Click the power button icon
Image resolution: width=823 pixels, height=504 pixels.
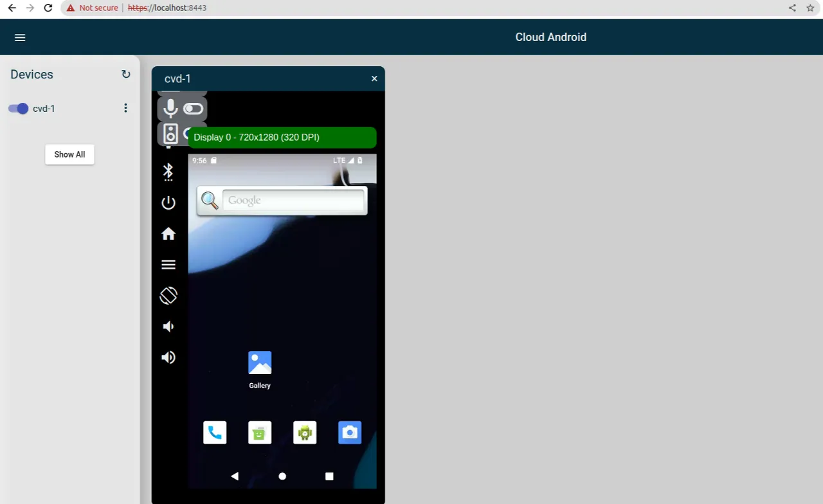(x=168, y=203)
